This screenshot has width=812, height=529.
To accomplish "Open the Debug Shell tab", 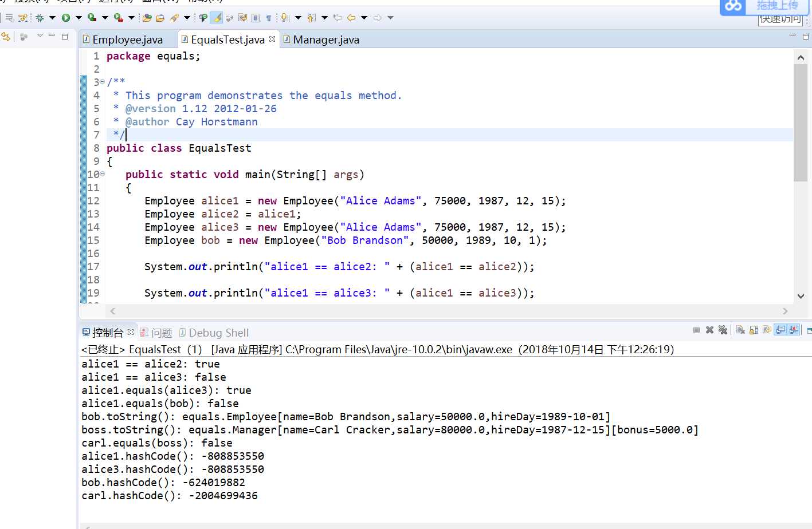I will tap(214, 333).
